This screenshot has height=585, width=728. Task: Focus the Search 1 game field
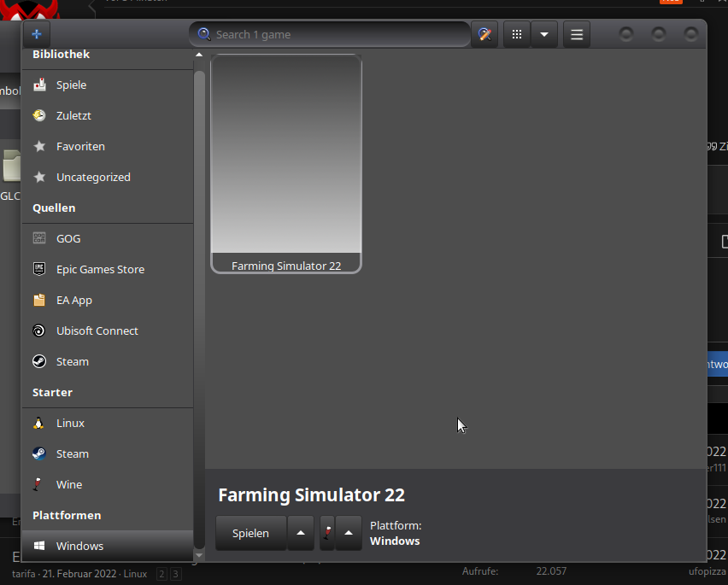tap(330, 34)
